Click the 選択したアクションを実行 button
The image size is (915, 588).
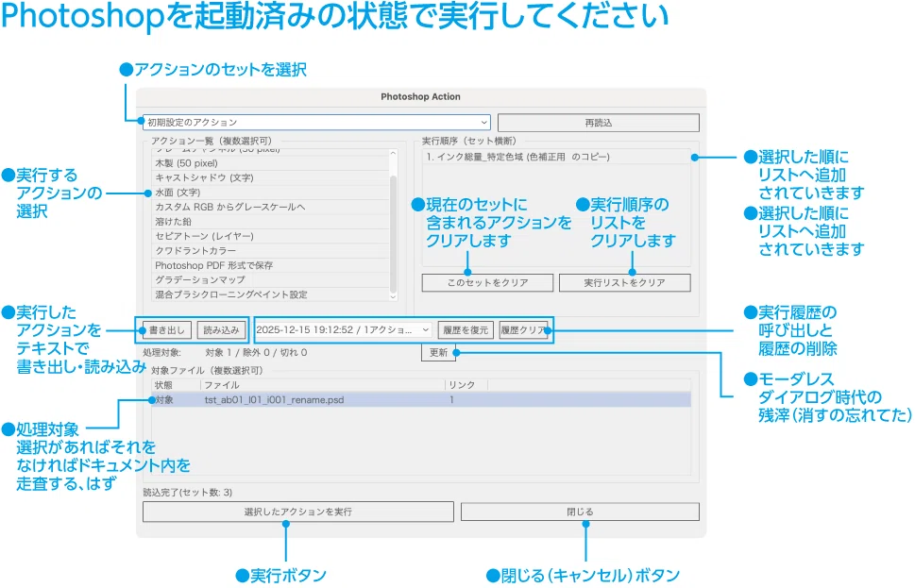tap(297, 512)
